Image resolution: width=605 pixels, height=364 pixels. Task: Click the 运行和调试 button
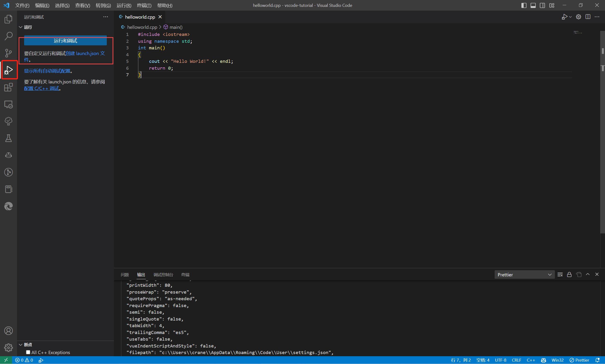(x=65, y=41)
